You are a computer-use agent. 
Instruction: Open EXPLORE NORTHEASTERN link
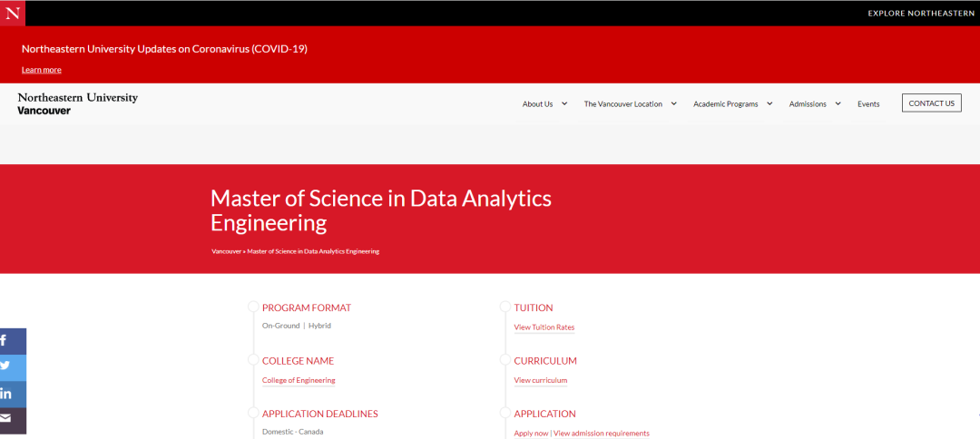pos(921,13)
